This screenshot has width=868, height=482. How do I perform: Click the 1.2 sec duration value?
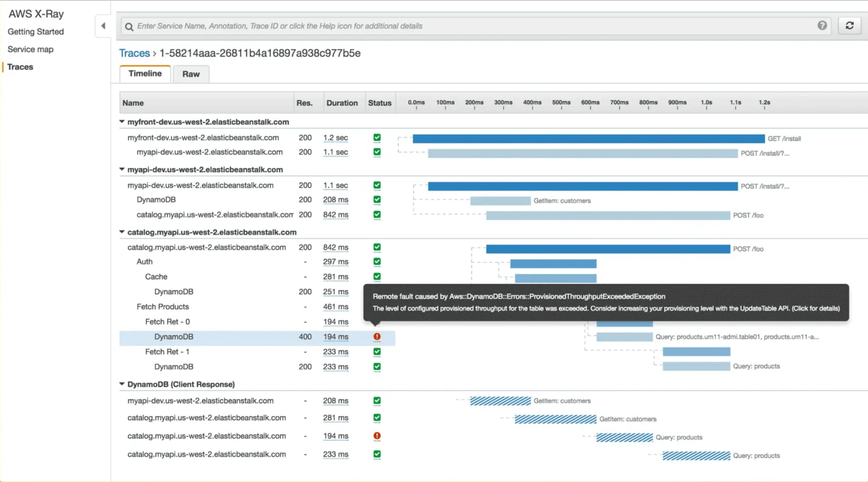point(335,138)
